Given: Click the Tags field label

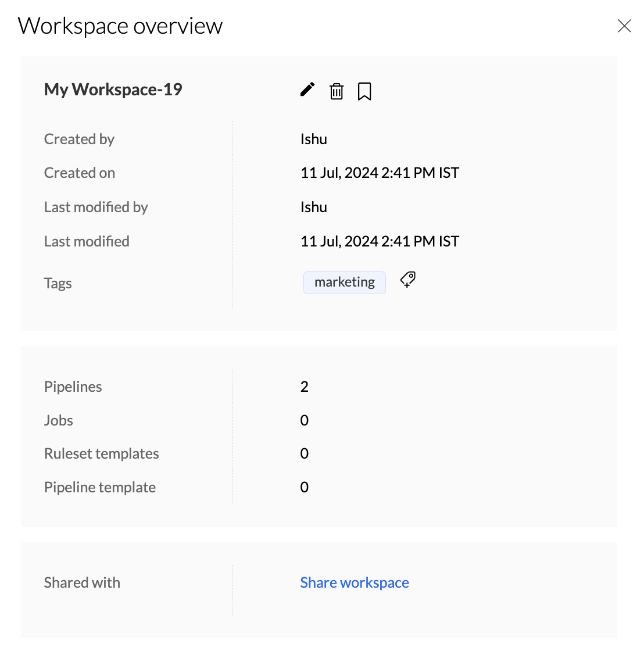Looking at the screenshot, I should (x=58, y=283).
